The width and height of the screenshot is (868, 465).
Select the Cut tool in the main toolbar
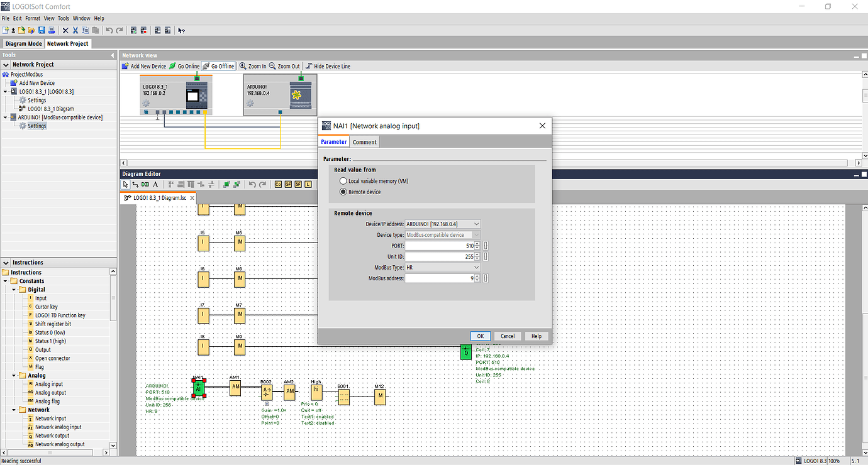pos(75,30)
